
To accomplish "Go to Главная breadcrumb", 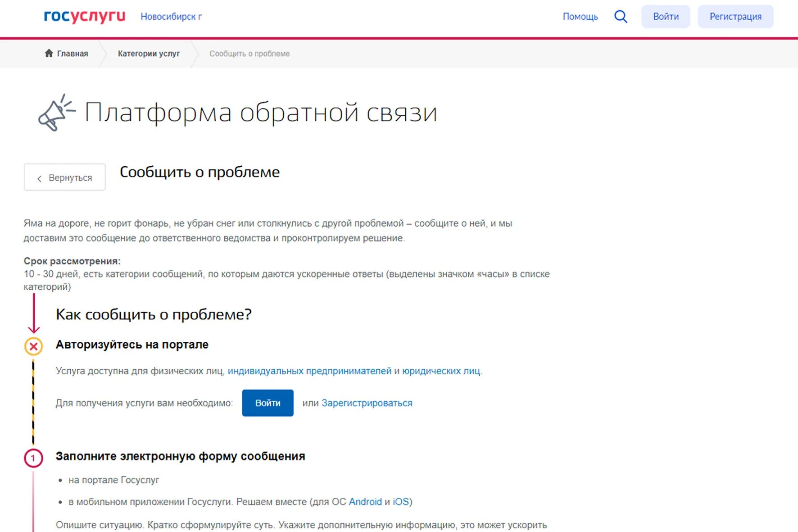I will (73, 54).
